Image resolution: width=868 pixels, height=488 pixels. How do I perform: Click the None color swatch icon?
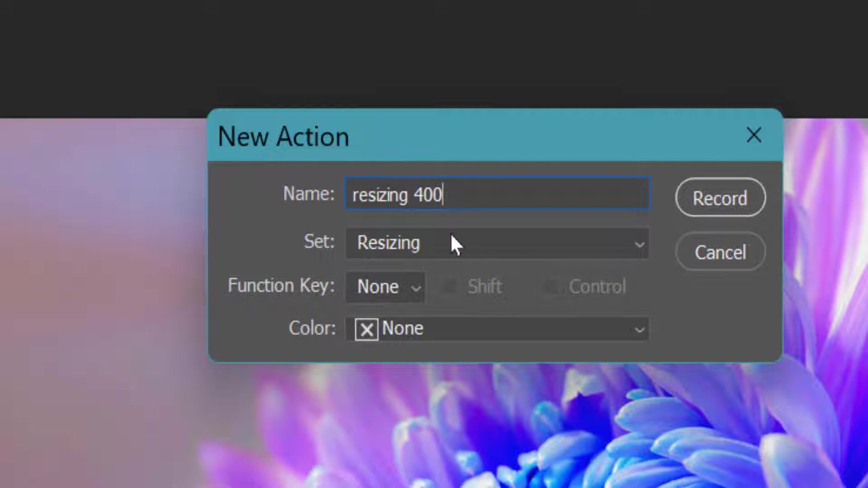point(367,329)
